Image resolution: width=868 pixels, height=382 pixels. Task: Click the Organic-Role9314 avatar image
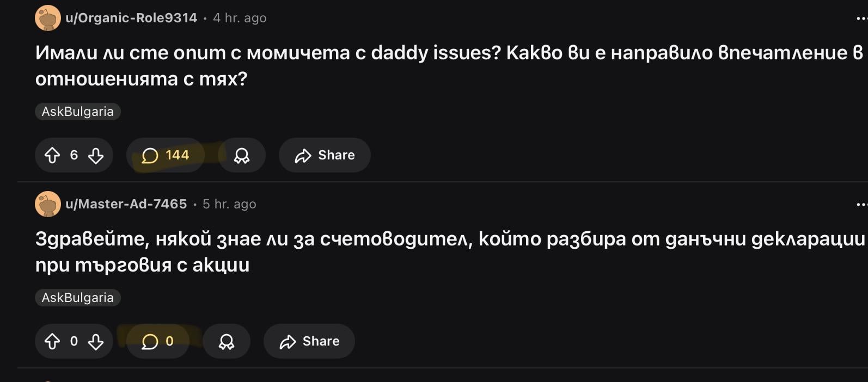pyautogui.click(x=48, y=18)
